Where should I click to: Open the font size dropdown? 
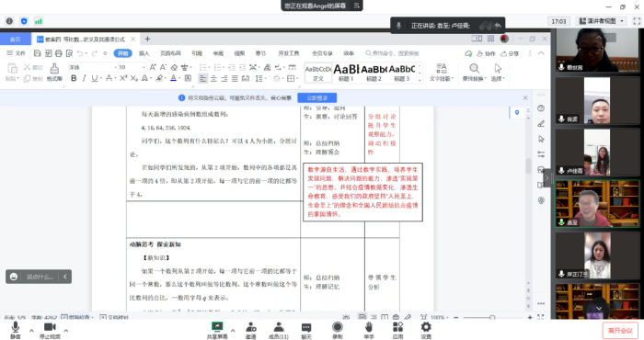(x=144, y=67)
